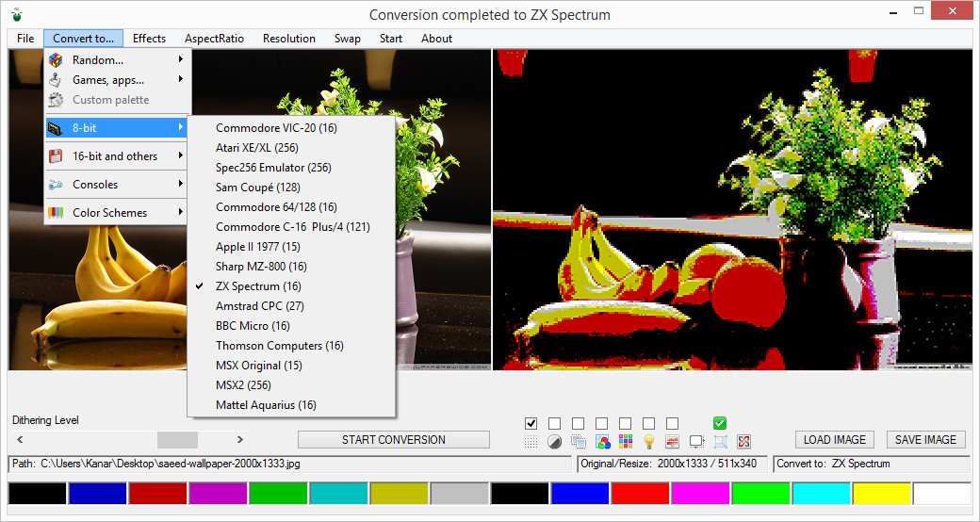The height and width of the screenshot is (522, 980).
Task: Click Dithering Level left arrow
Action: tap(20, 439)
